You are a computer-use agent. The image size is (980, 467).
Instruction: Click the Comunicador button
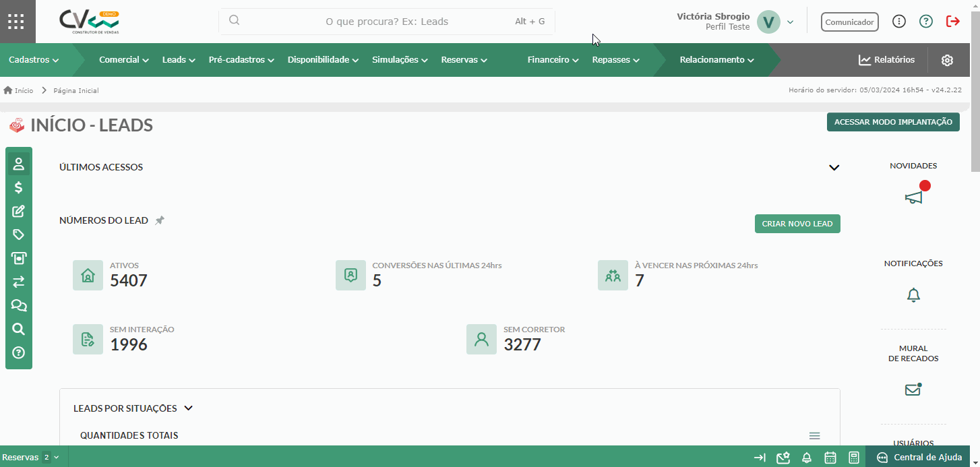[850, 22]
